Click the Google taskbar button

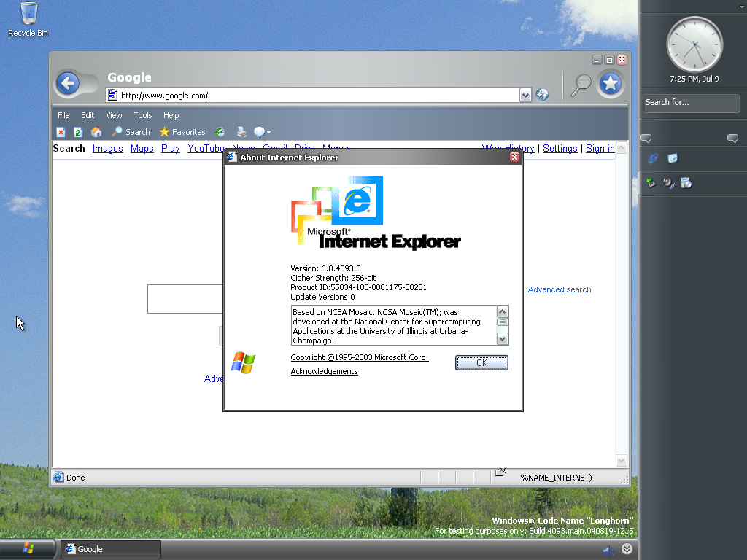(x=111, y=549)
